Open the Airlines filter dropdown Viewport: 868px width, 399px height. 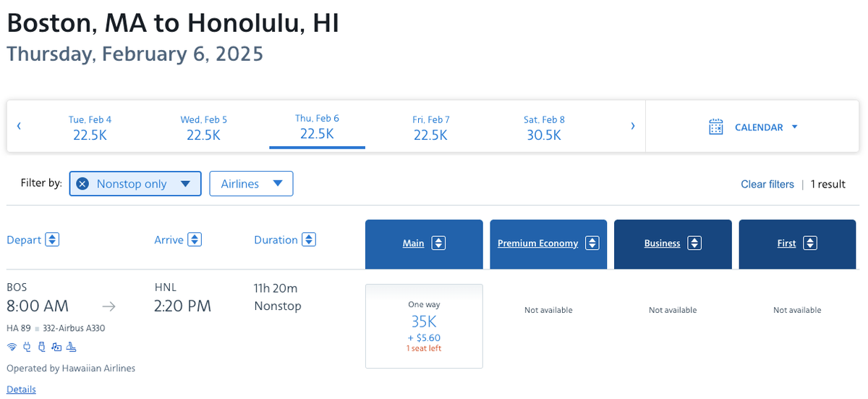[251, 184]
